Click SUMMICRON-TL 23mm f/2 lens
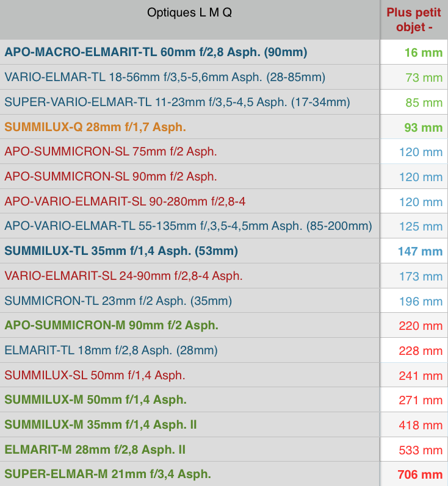 pyautogui.click(x=118, y=301)
